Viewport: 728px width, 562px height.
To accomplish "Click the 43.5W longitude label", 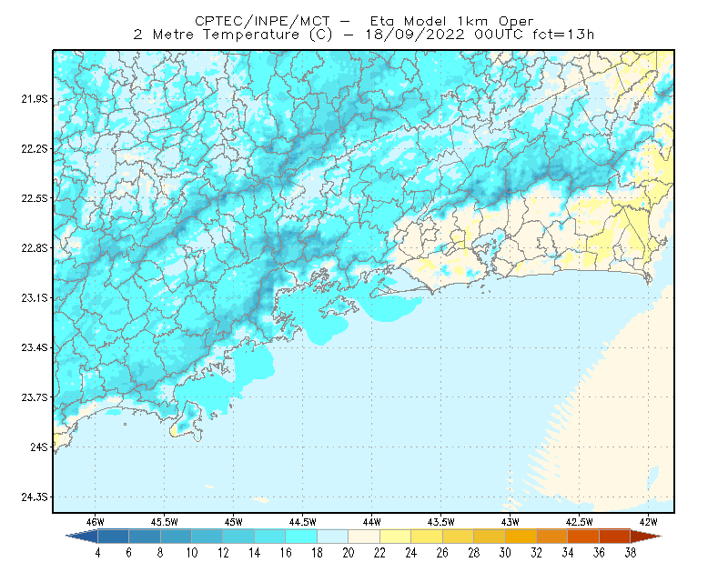I will [440, 522].
